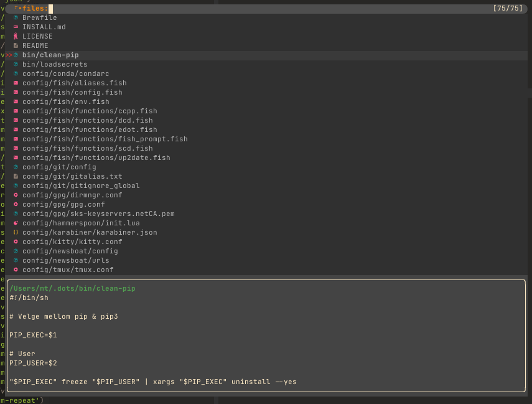The height and width of the screenshot is (404, 532).
Task: Click the fish icon beside config.fish
Action: tap(16, 92)
